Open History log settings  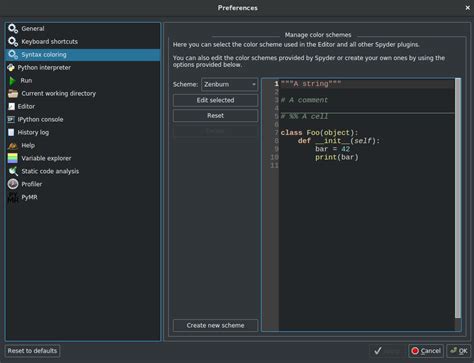tap(83, 132)
